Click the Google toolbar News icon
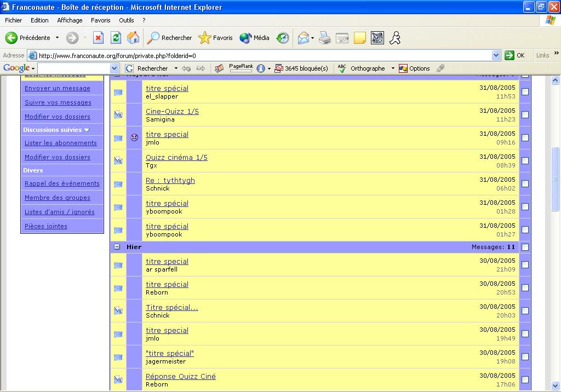Image resolution: width=561 pixels, height=392 pixels. pyautogui.click(x=219, y=68)
